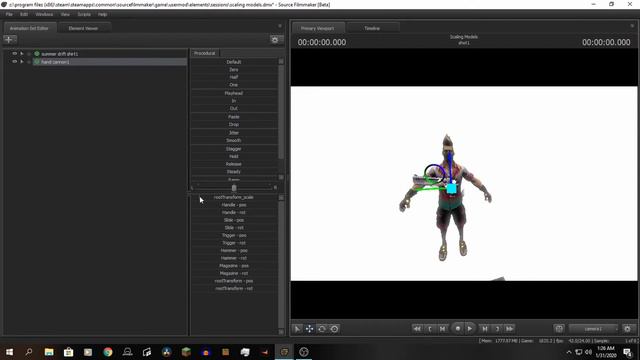Select the Slide - rot control
Image resolution: width=640 pixels, height=360 pixels.
click(x=234, y=228)
